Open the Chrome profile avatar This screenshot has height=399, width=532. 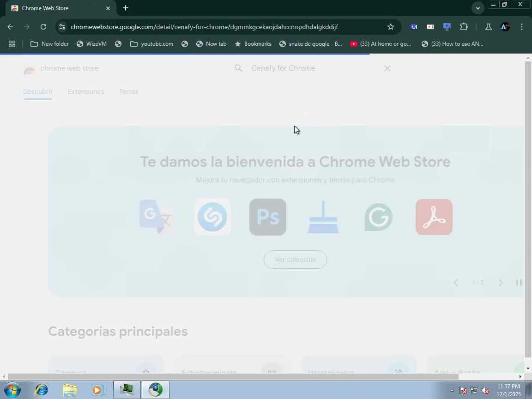(x=505, y=27)
